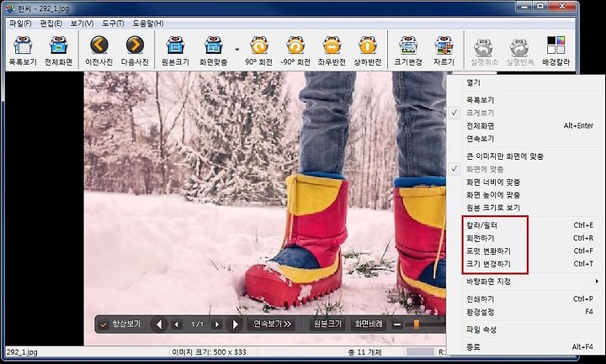Jump to last image with large right arrow

coord(235,324)
